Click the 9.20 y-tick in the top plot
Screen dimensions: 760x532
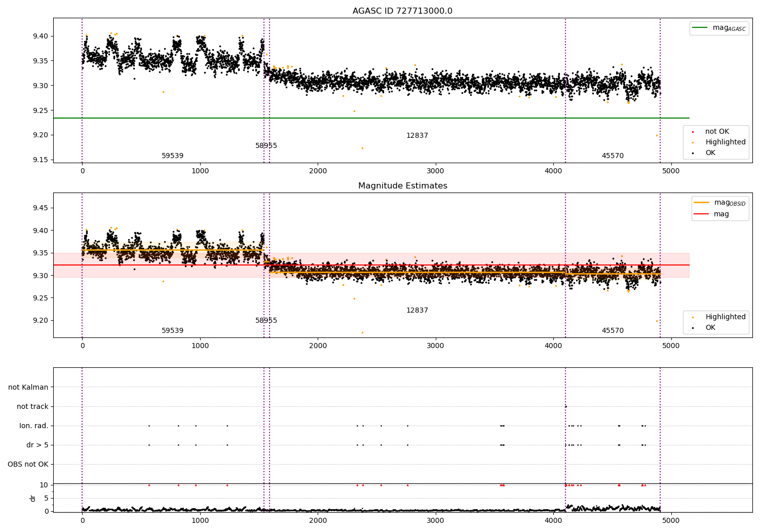(41, 135)
